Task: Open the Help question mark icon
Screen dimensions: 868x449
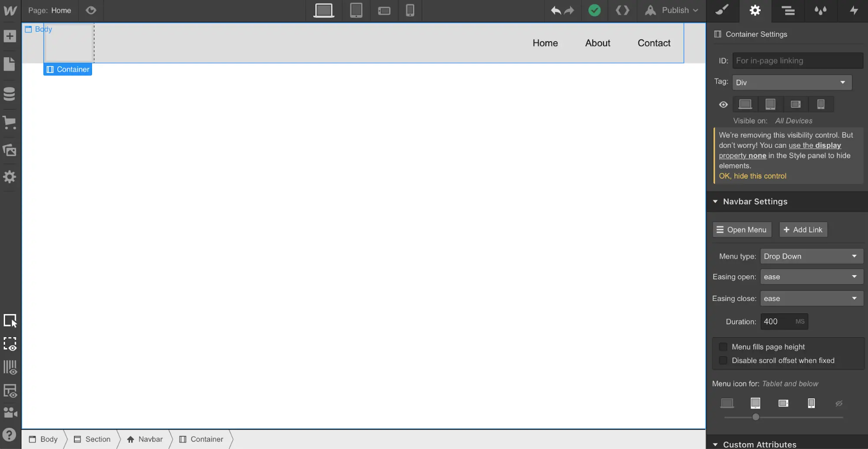Action: click(9, 435)
